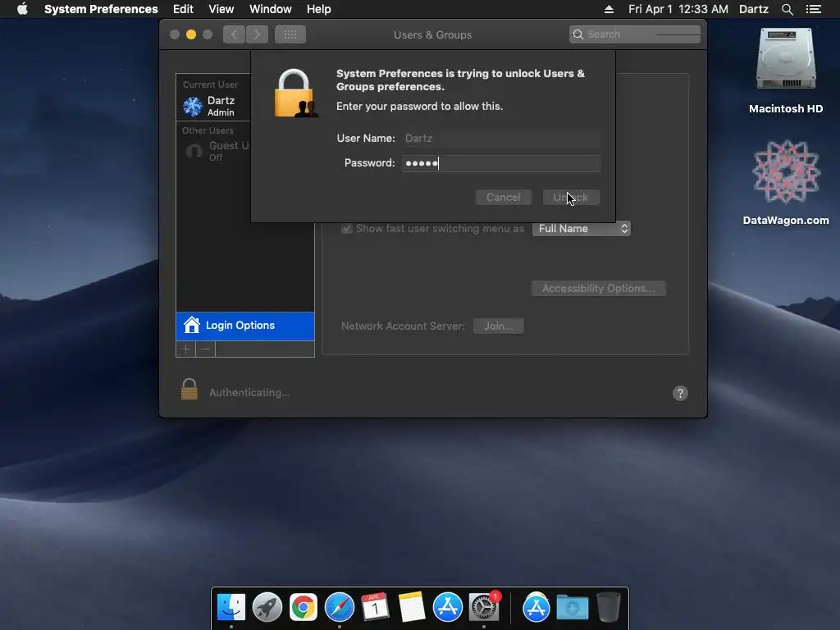Image resolution: width=840 pixels, height=630 pixels.
Task: Open Google Chrome in the Dock
Action: [x=304, y=607]
